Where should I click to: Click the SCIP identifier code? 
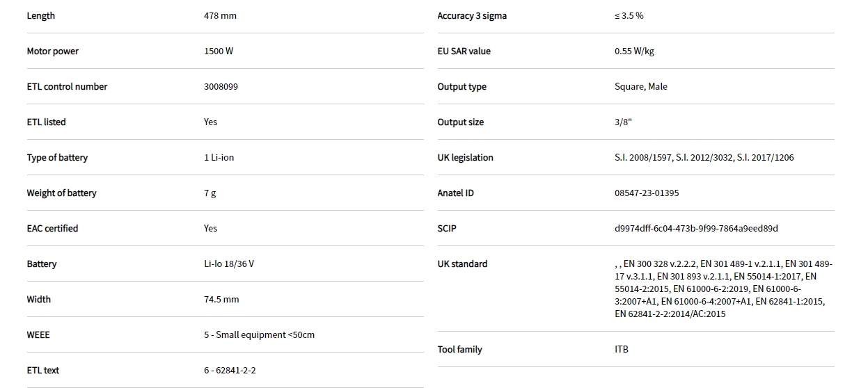click(x=696, y=229)
